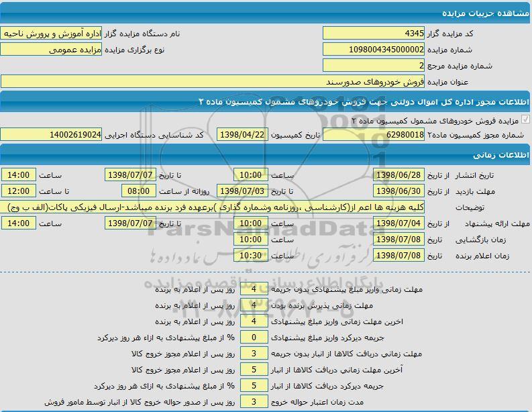Image resolution: width=532 pixels, height=412 pixels.
Task: Click the label نوع برگزاری مزایده
Action: coord(134,50)
